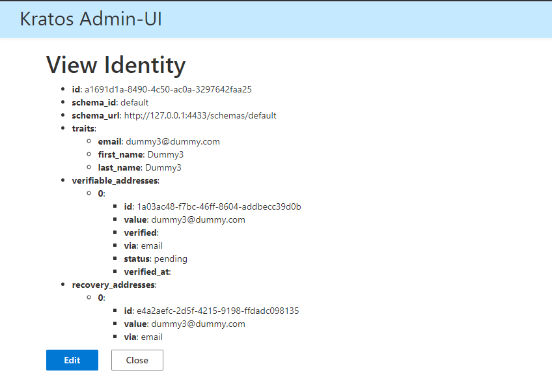Select the status pending entry
Screen dimensions: 552x392
point(156,259)
